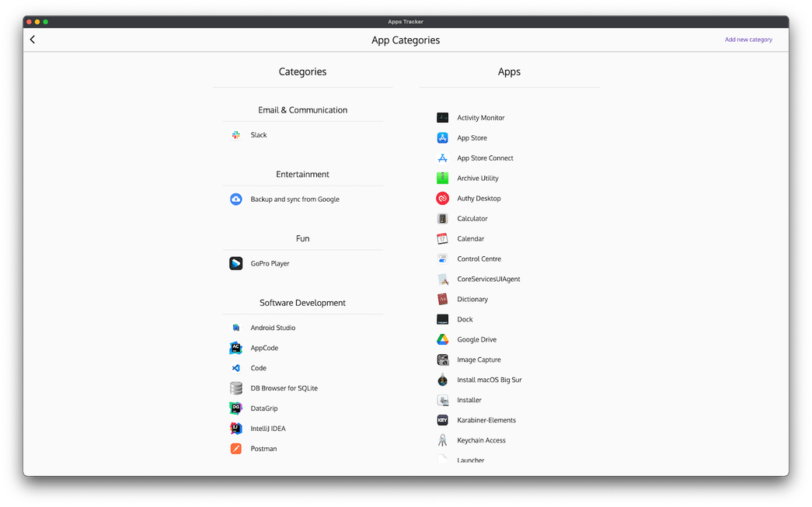
Task: Click the Entertainment category header
Action: click(302, 175)
